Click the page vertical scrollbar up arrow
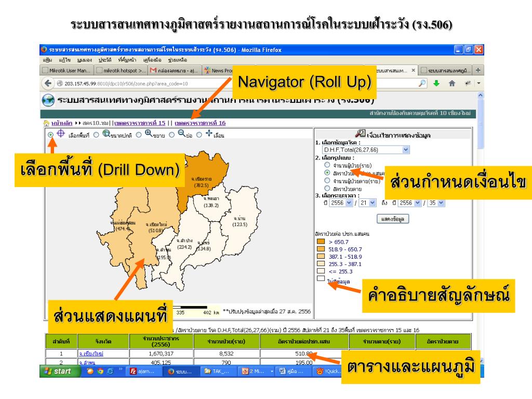The width and height of the screenshot is (532, 399). click(x=480, y=96)
